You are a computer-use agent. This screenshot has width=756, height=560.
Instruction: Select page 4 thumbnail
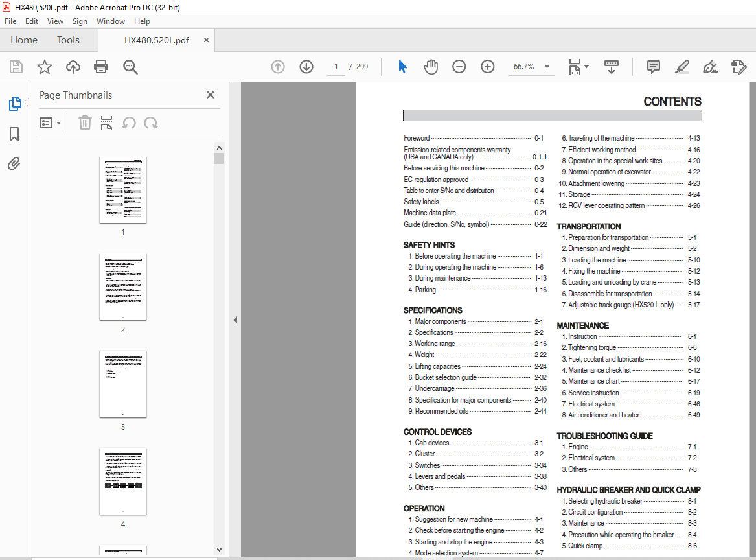tap(123, 482)
